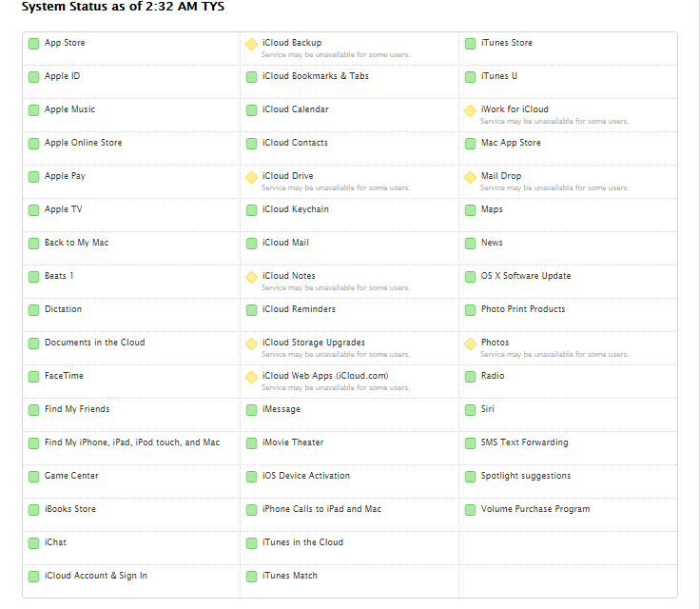Open iCloud Storage Upgrades issue details

[314, 343]
